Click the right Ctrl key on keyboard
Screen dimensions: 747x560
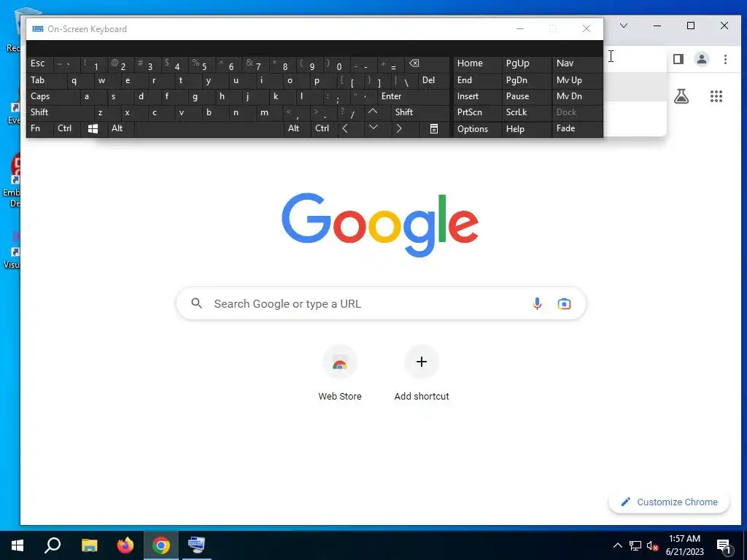pos(323,128)
